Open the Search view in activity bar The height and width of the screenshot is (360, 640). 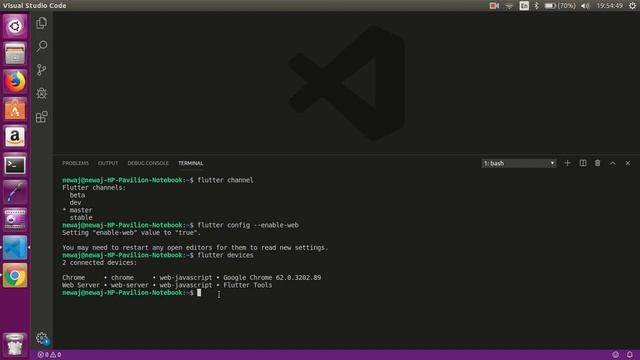[41, 46]
